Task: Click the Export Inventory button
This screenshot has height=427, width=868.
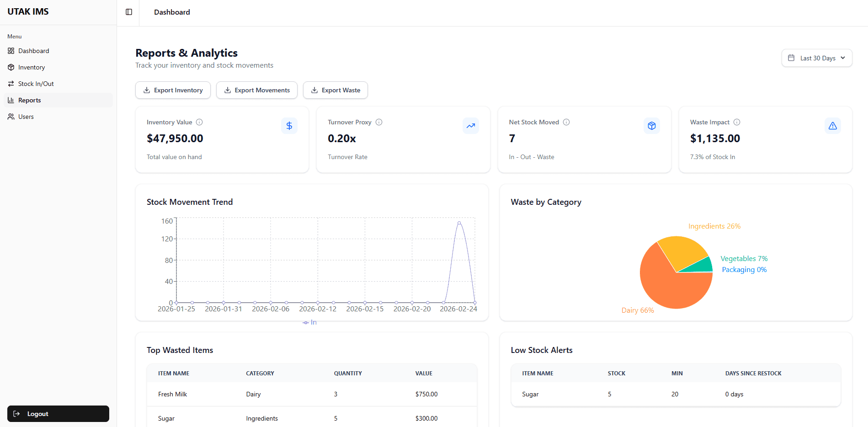Action: tap(173, 90)
